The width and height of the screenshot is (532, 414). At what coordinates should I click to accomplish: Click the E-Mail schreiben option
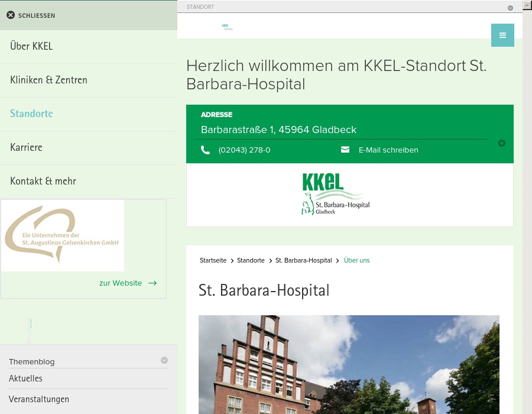click(x=388, y=150)
